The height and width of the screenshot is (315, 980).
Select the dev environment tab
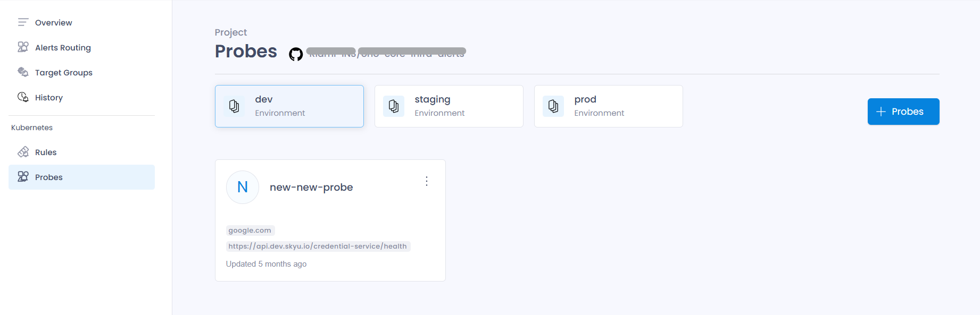point(289,106)
